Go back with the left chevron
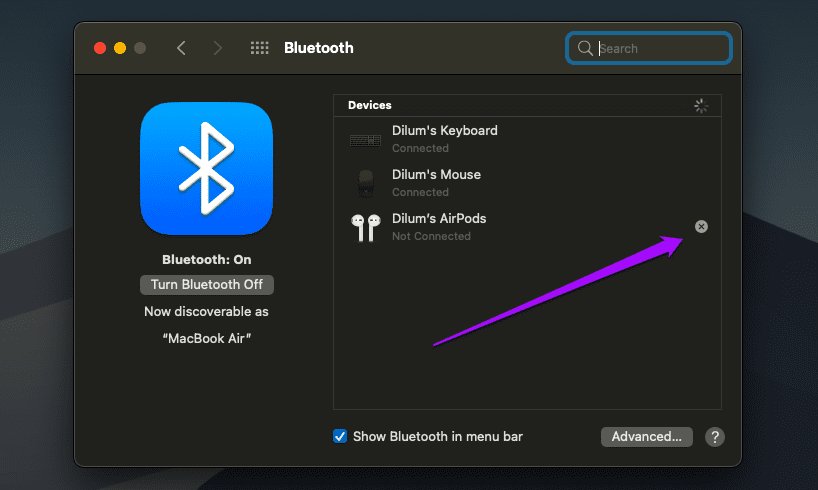Screen dimensions: 818x490 point(181,48)
